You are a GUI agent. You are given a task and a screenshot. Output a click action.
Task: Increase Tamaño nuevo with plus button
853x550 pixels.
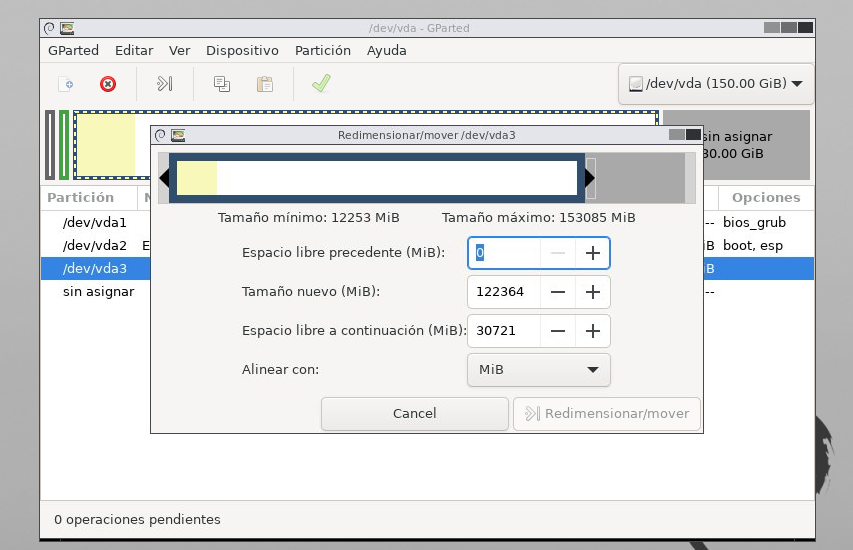point(592,292)
